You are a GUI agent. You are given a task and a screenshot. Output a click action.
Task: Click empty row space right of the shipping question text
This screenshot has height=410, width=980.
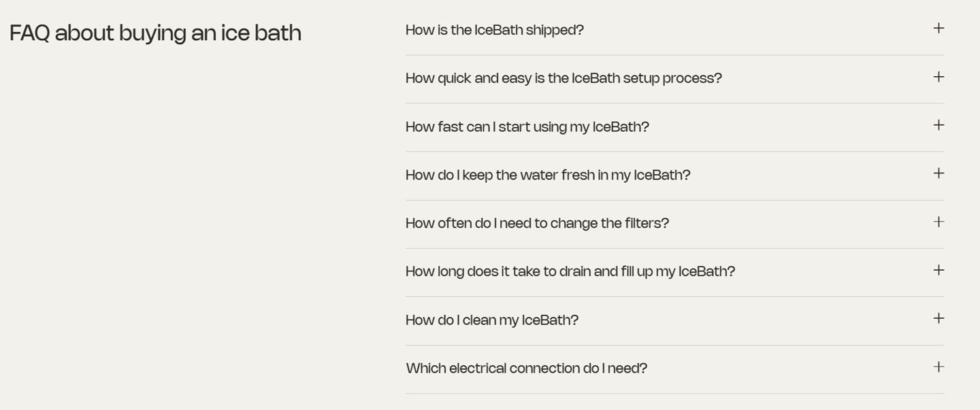[x=749, y=30]
